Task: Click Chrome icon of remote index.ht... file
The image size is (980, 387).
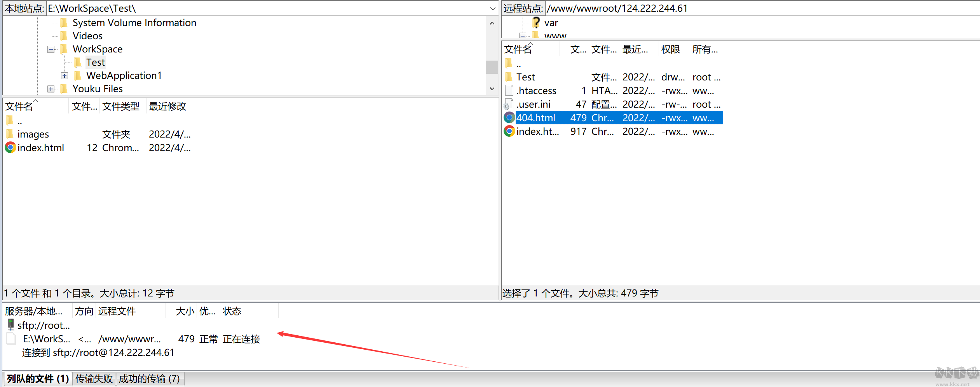Action: tap(509, 131)
